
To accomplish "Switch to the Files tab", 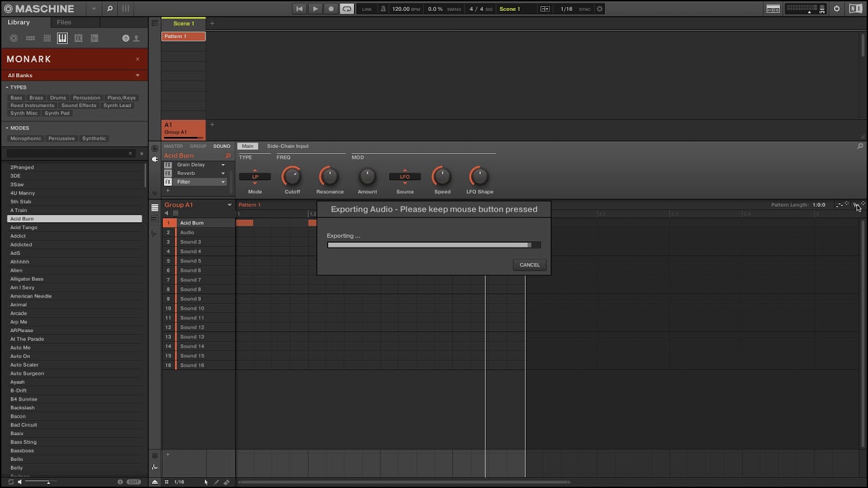I will 64,22.
